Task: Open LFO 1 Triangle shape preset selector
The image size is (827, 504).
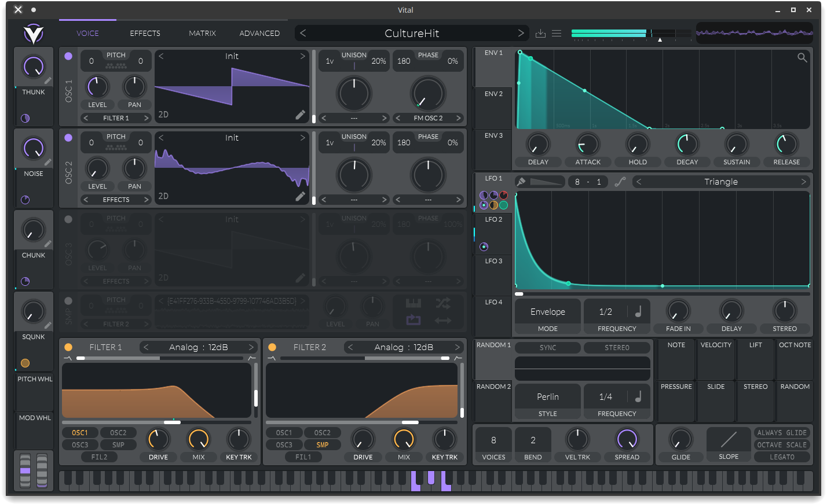Action: [721, 182]
